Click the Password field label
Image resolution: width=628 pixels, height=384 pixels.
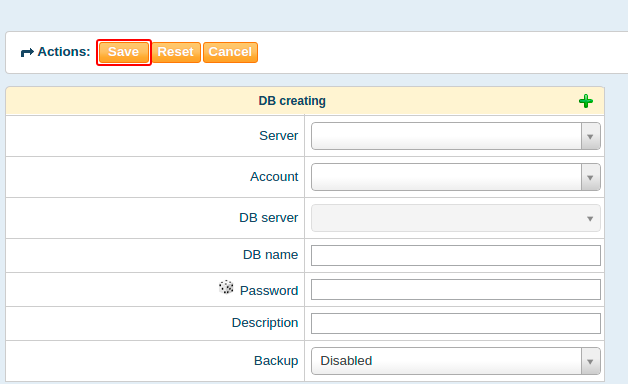pyautogui.click(x=269, y=290)
